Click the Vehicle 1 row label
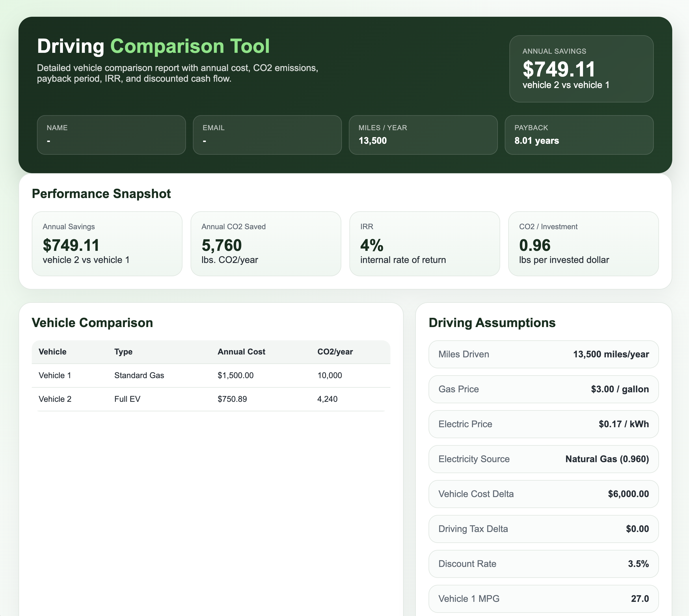 pos(55,375)
